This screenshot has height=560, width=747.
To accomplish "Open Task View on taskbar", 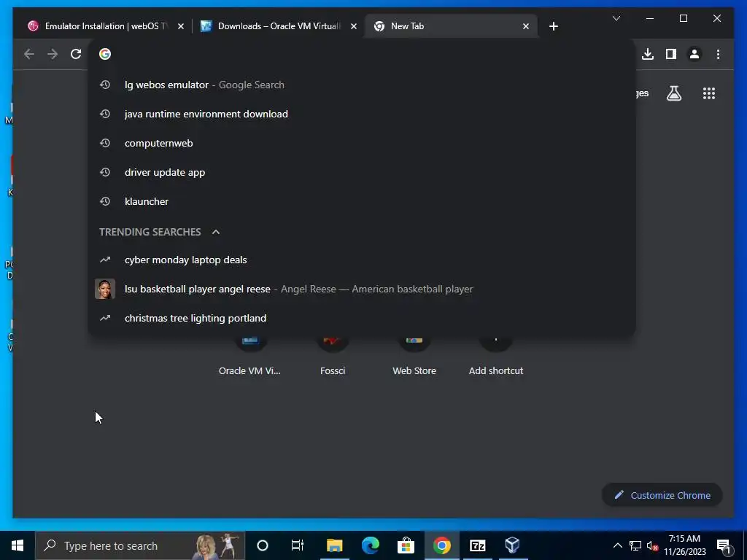I will tap(298, 545).
